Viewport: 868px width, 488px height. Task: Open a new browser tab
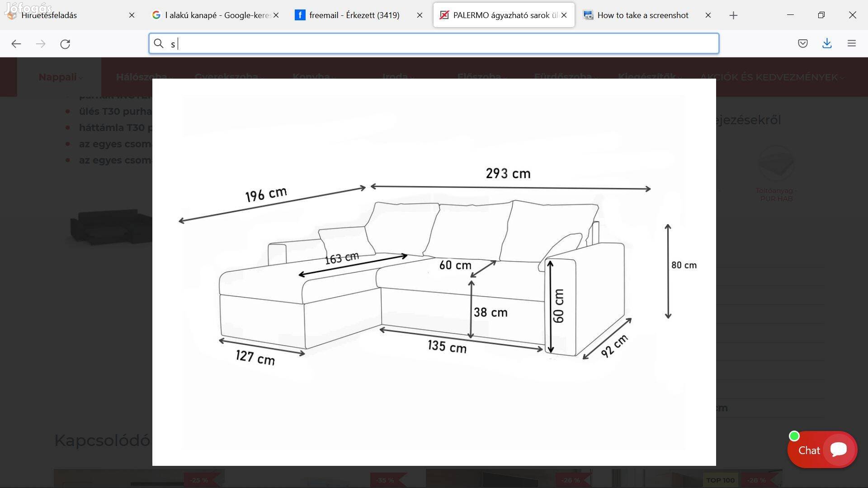tap(733, 15)
